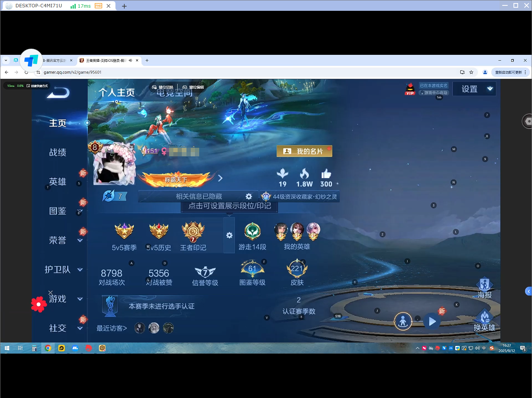Open Windows Start menu
This screenshot has height=398, width=532.
coord(7,348)
